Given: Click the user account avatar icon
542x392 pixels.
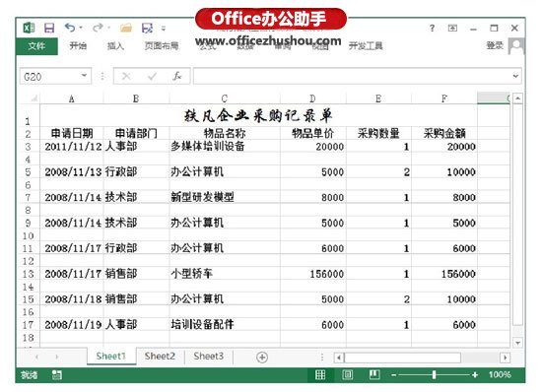Looking at the screenshot, I should point(516,46).
